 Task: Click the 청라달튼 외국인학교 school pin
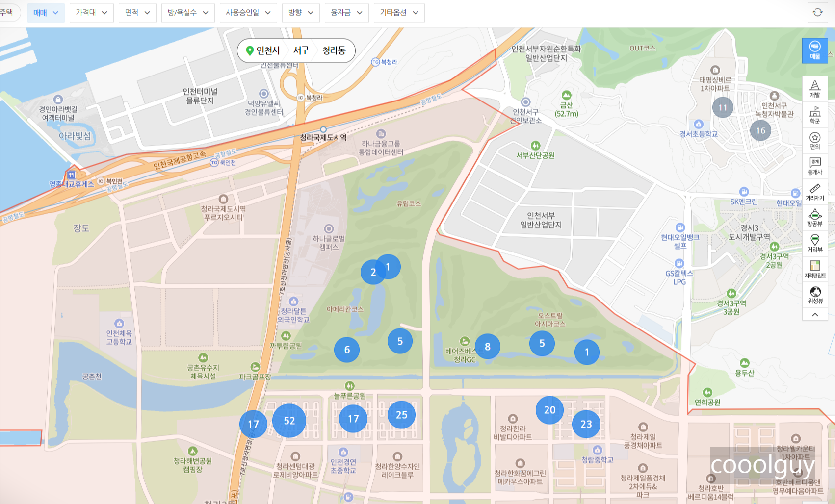click(293, 301)
